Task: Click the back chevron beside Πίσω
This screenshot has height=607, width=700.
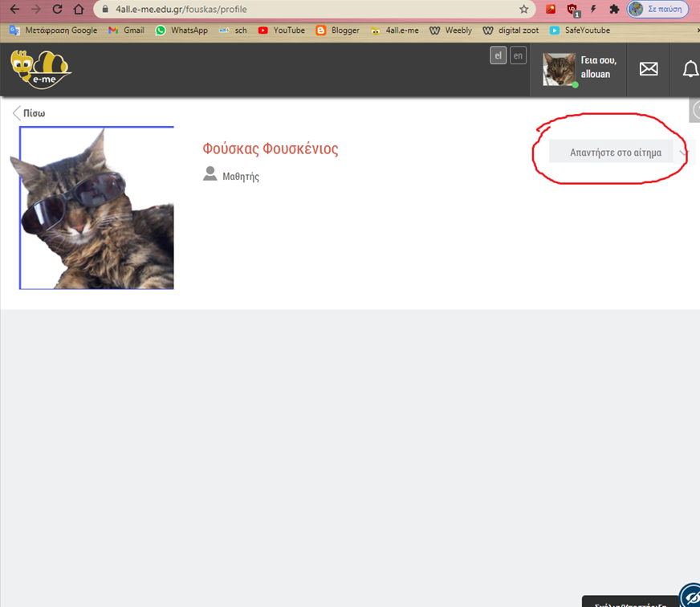Action: (17, 113)
